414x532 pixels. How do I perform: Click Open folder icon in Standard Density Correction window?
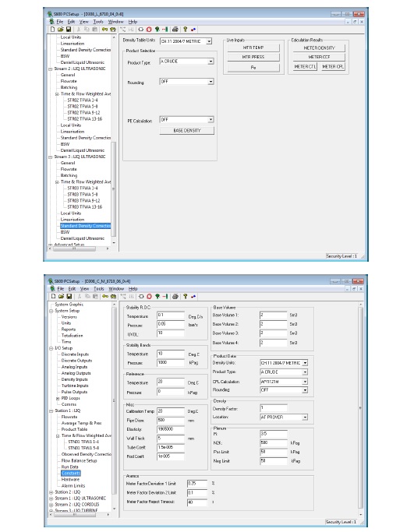(61, 30)
